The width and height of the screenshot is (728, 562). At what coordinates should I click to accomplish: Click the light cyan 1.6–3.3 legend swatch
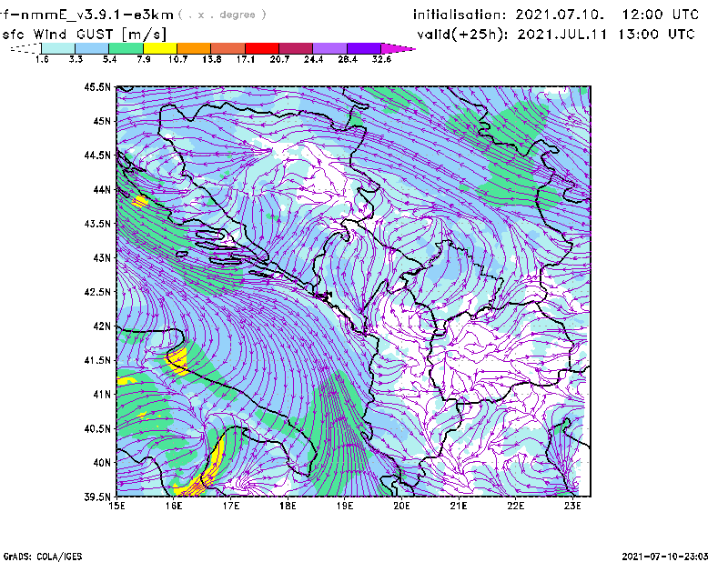tap(58, 48)
